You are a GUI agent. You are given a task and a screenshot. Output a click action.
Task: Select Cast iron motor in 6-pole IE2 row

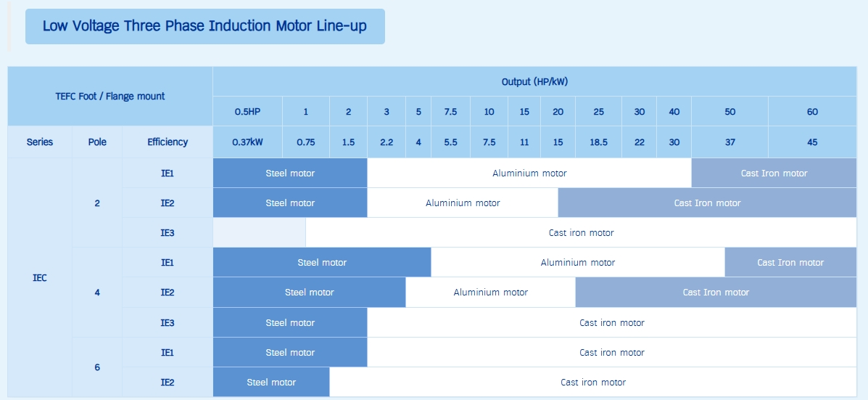click(x=592, y=383)
